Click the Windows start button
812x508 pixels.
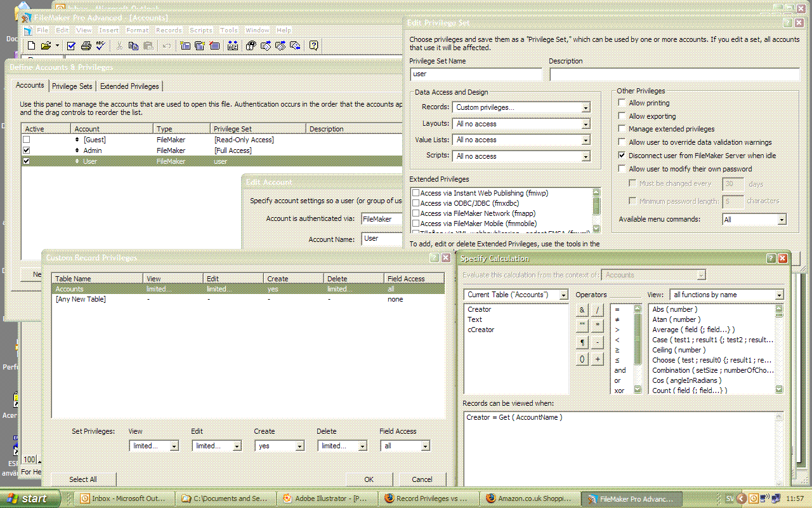[x=30, y=498]
